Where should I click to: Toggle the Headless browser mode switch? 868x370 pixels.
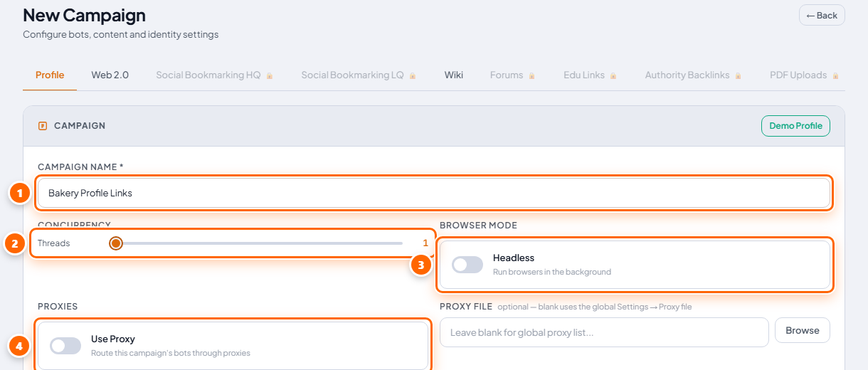[467, 265]
